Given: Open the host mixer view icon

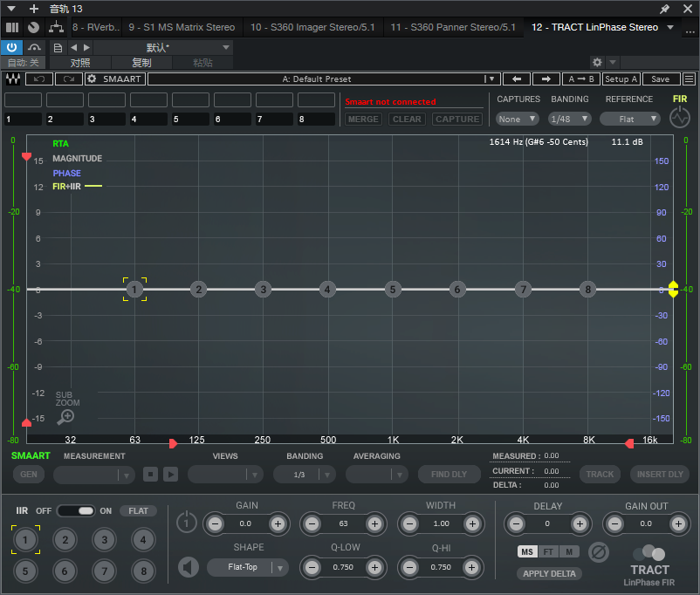Looking at the screenshot, I should (12, 27).
